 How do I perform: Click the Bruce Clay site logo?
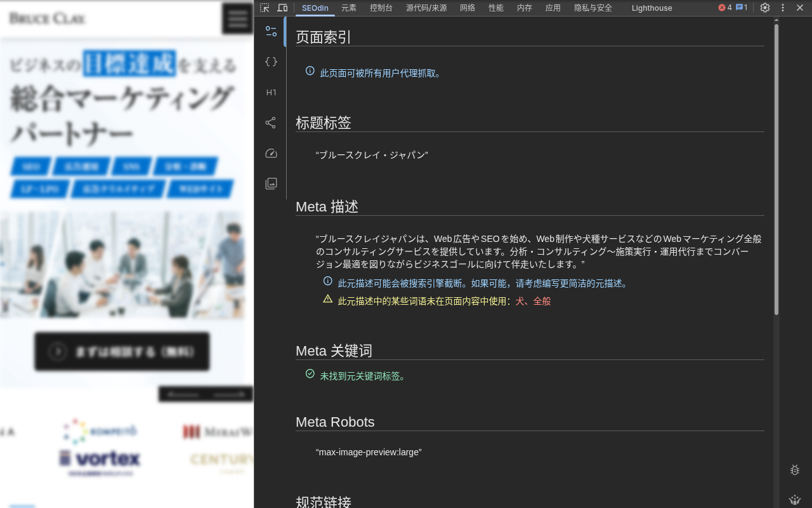[x=48, y=18]
